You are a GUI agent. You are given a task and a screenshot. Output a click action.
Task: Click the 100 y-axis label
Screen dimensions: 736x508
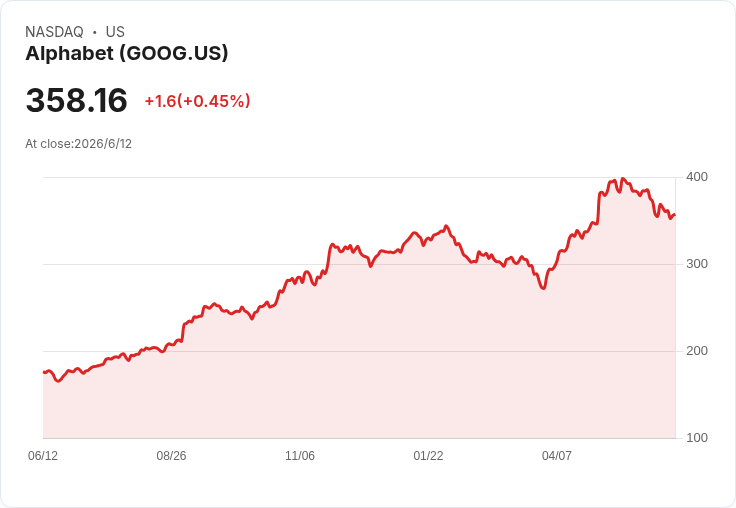point(697,438)
